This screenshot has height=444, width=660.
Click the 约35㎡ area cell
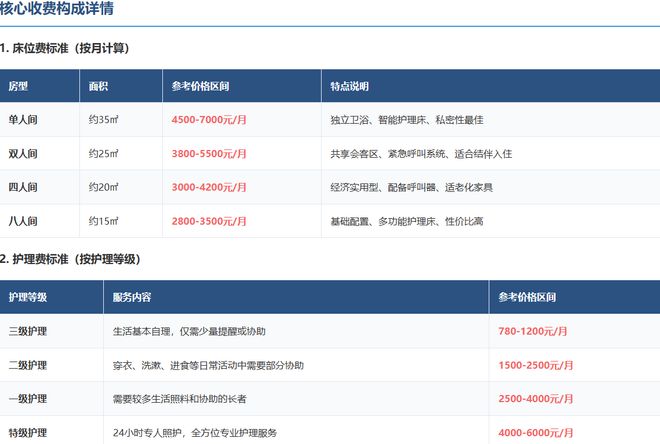click(x=103, y=120)
